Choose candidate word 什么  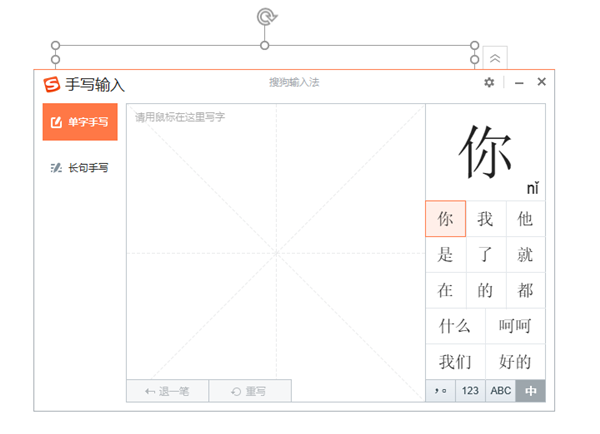click(455, 326)
